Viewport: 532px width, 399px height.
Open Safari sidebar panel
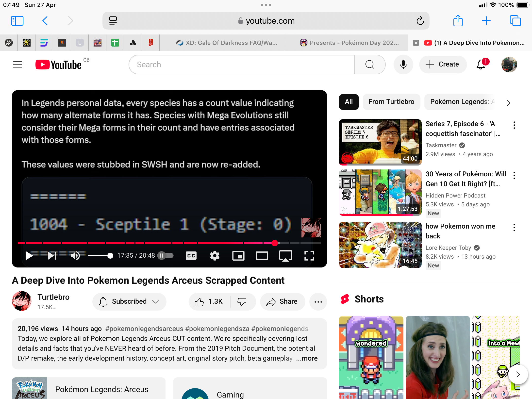coord(17,21)
